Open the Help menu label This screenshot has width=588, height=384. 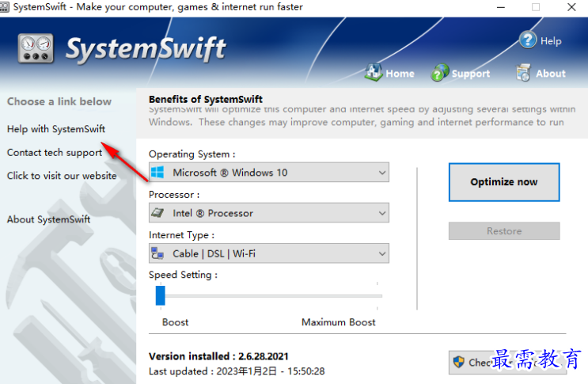(551, 40)
